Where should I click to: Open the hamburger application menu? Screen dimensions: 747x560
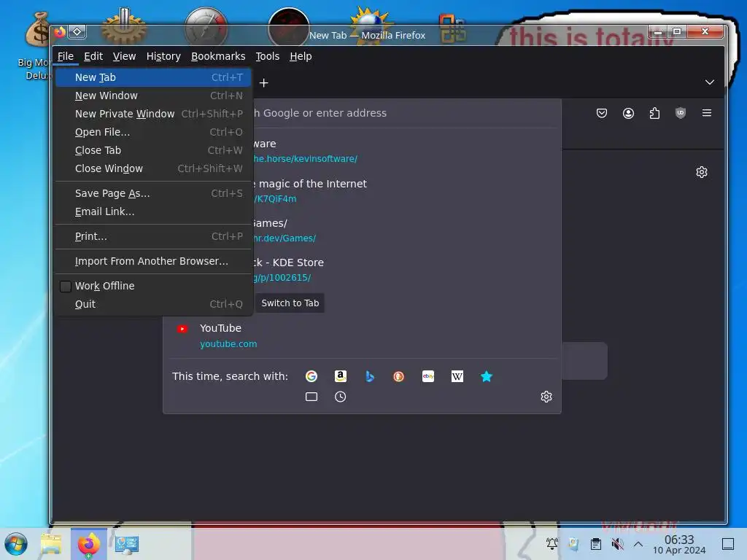click(x=706, y=113)
